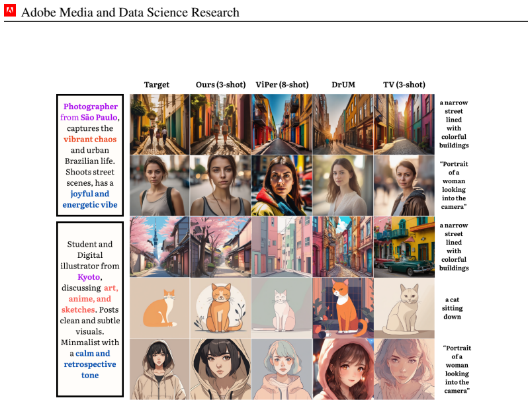532x404 pixels.
Task: Click the 'Target' column header
Action: 156,85
